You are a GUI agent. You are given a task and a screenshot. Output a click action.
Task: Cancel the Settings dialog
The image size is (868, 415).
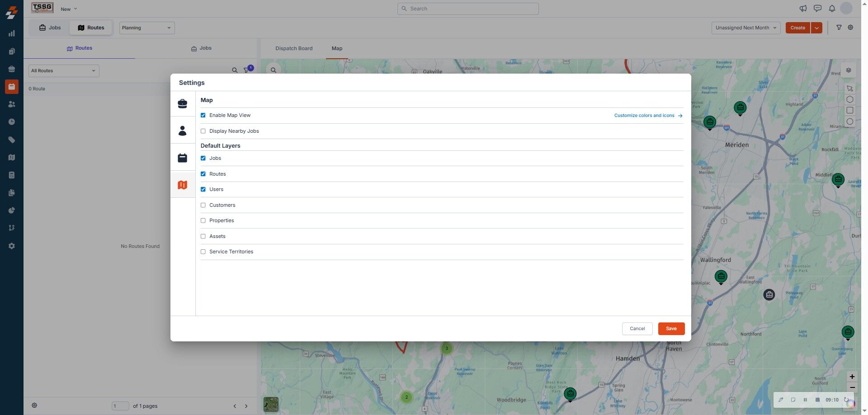pos(637,329)
